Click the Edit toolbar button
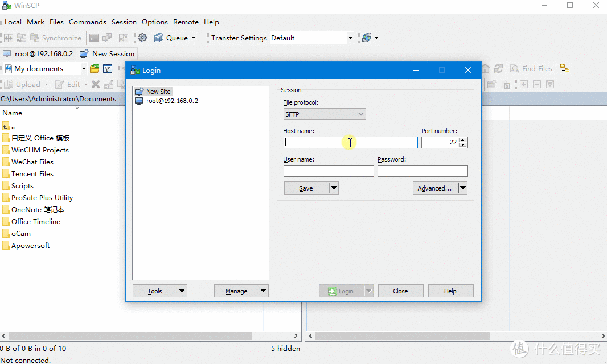607x364 pixels. pos(67,84)
